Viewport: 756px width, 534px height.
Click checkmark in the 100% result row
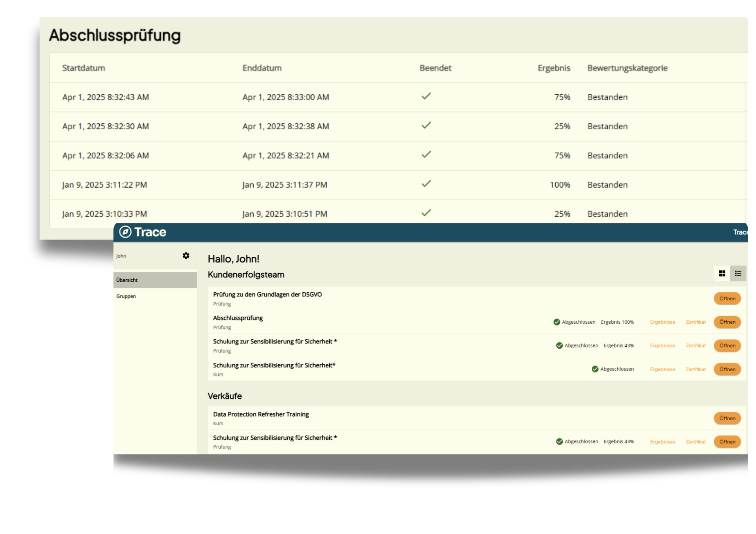(x=426, y=184)
